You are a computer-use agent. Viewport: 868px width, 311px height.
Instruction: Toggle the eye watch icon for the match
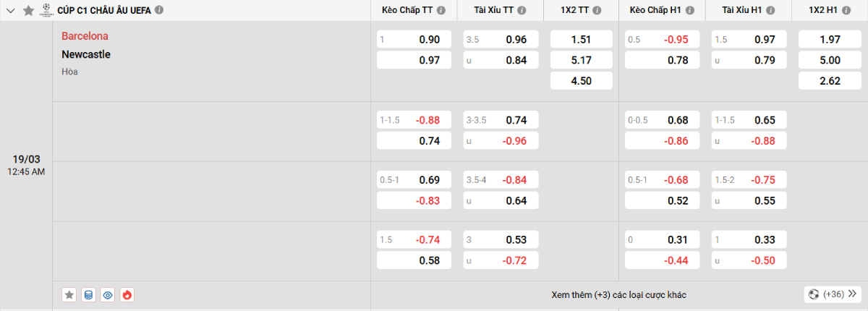tap(108, 294)
